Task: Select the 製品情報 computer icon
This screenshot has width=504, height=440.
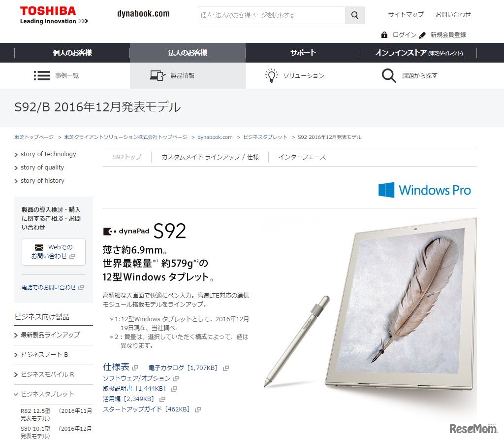Action: [x=157, y=76]
